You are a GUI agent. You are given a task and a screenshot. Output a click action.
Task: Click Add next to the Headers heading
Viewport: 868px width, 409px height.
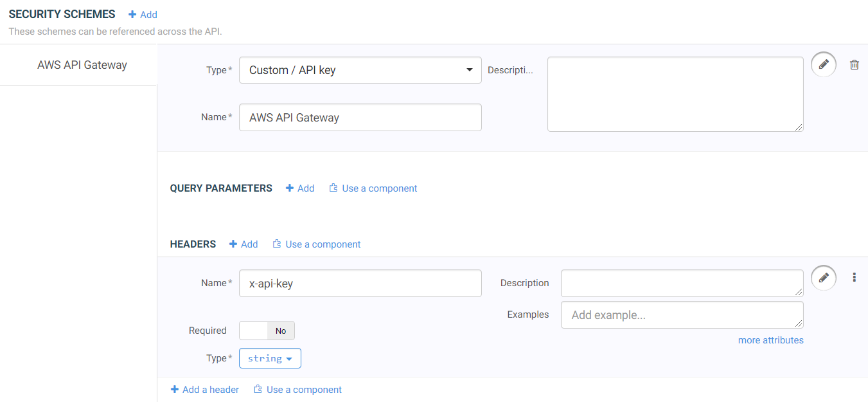244,244
